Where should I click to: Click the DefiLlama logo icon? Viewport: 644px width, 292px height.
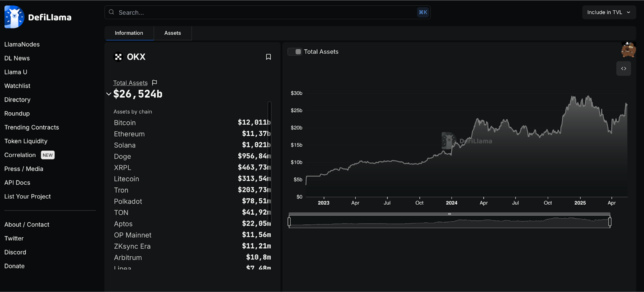pos(14,17)
